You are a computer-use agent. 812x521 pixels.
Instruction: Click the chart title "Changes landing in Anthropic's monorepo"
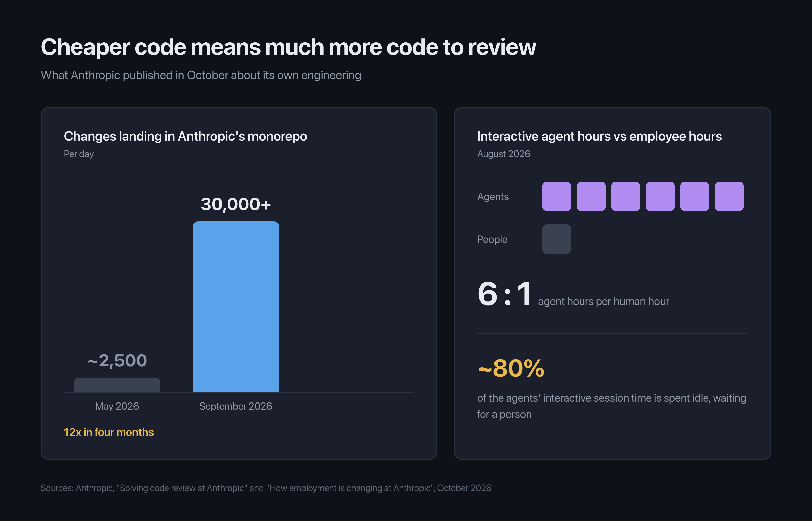pos(185,136)
